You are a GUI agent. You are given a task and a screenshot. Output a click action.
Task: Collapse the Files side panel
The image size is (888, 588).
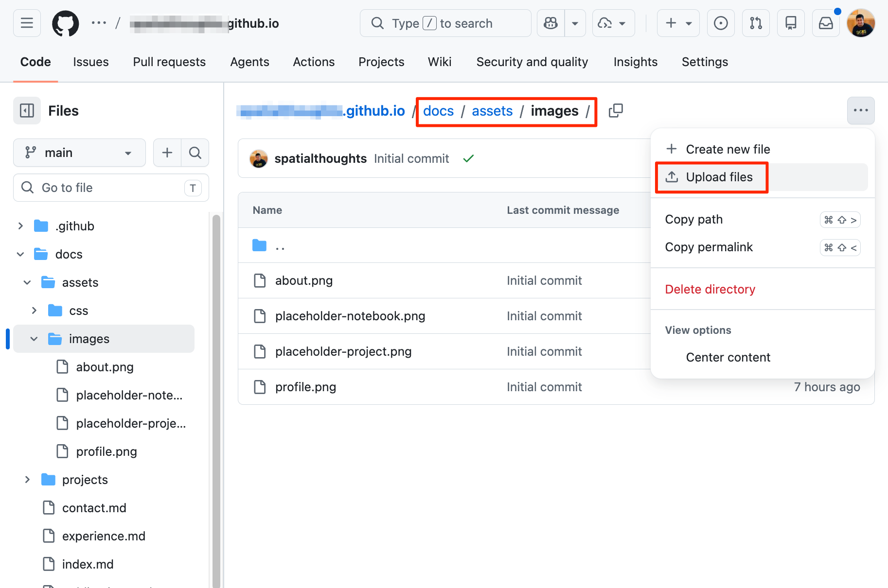point(27,111)
